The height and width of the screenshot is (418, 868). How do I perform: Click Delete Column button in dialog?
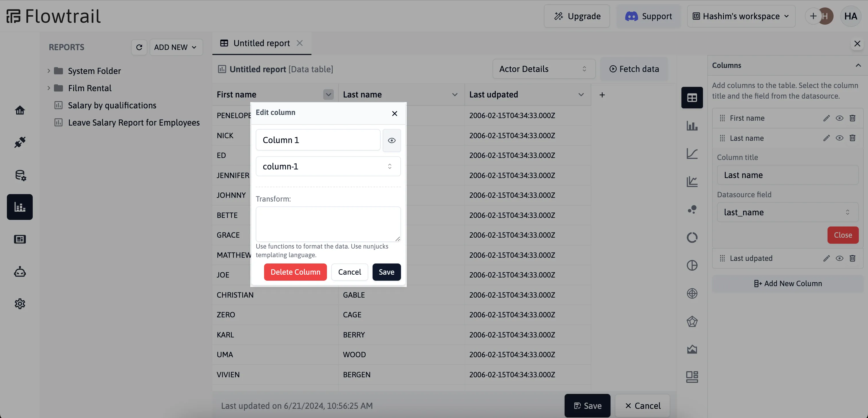[x=296, y=272]
